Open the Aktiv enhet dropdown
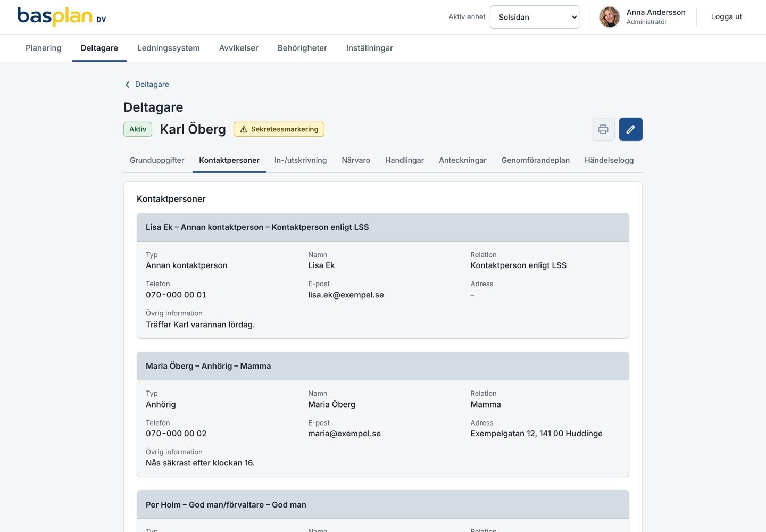The height and width of the screenshot is (532, 766). (535, 17)
